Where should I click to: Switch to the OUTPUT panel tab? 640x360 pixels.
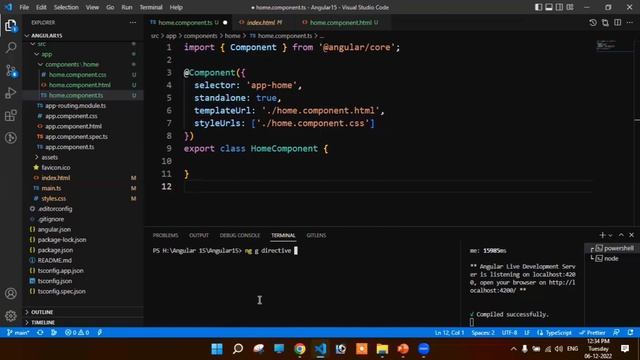(x=199, y=236)
